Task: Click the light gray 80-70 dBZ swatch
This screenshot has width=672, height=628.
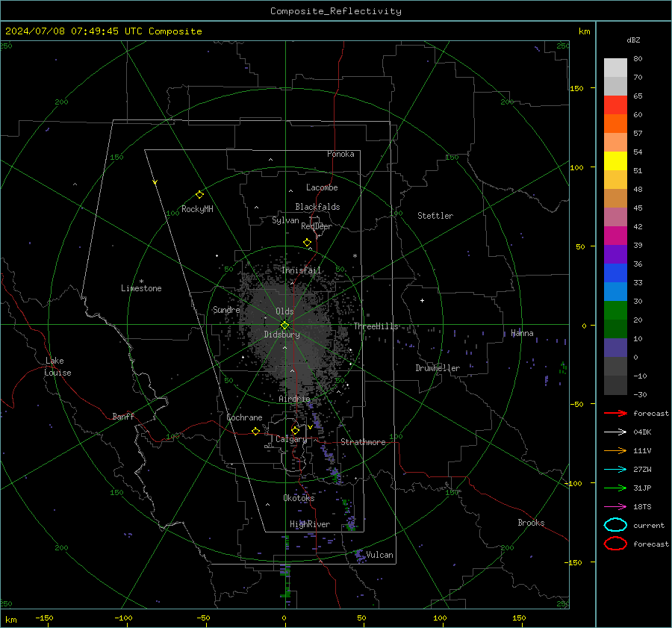Action: [x=615, y=68]
